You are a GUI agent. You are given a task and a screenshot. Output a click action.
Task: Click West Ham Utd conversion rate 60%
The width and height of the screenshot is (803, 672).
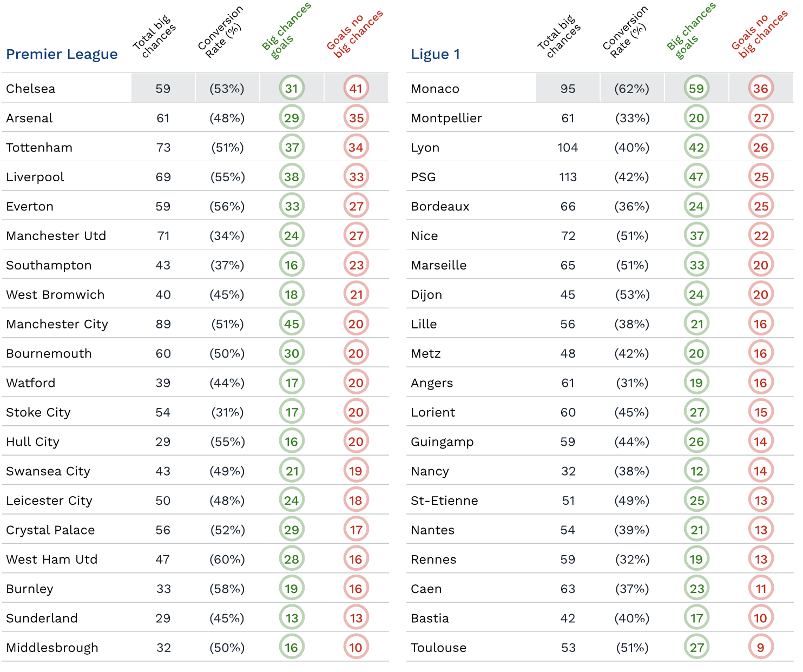(x=227, y=559)
